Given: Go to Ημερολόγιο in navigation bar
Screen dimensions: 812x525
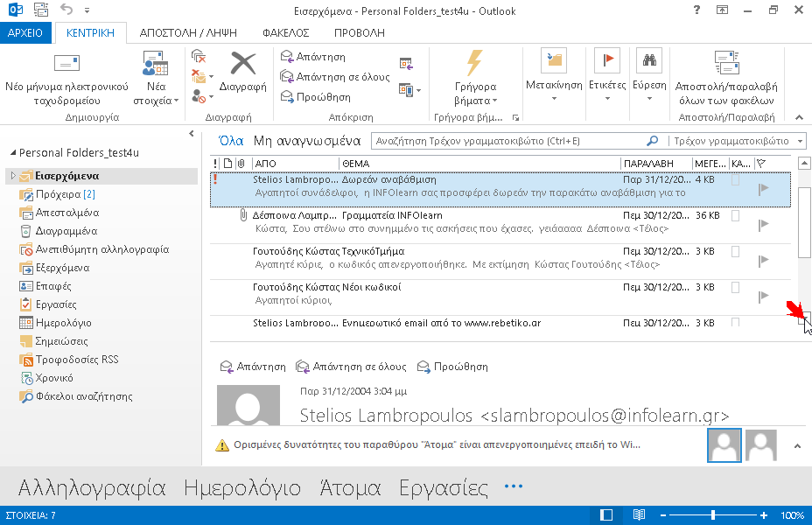Looking at the screenshot, I should 242,487.
